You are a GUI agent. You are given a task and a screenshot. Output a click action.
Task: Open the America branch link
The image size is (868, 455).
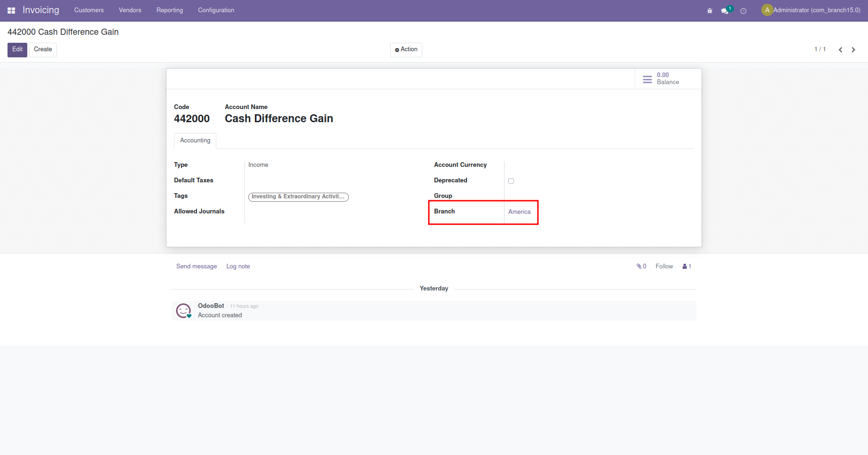click(x=519, y=212)
